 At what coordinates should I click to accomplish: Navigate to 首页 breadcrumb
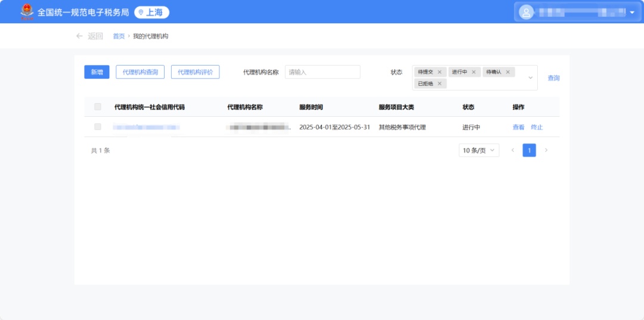point(119,36)
